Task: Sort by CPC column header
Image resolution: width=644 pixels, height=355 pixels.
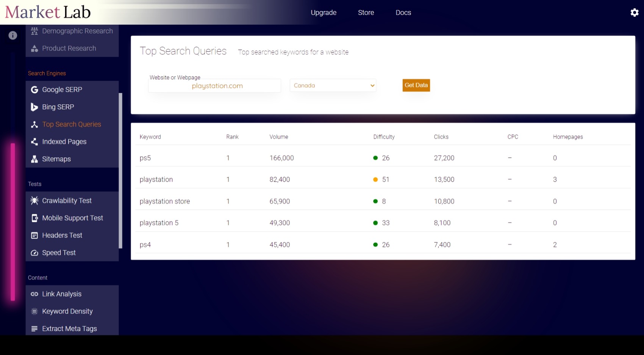Action: tap(513, 137)
